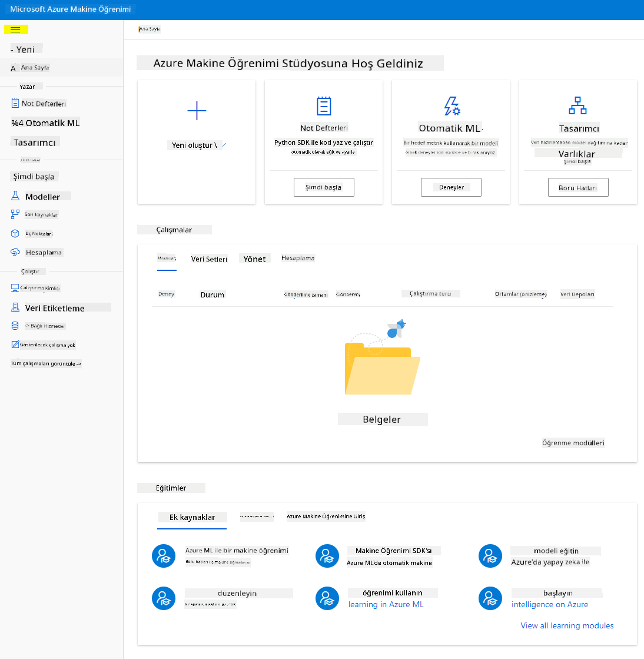
Task: Click the module icon beside öğrenimi kullanın
Action: pos(327,598)
